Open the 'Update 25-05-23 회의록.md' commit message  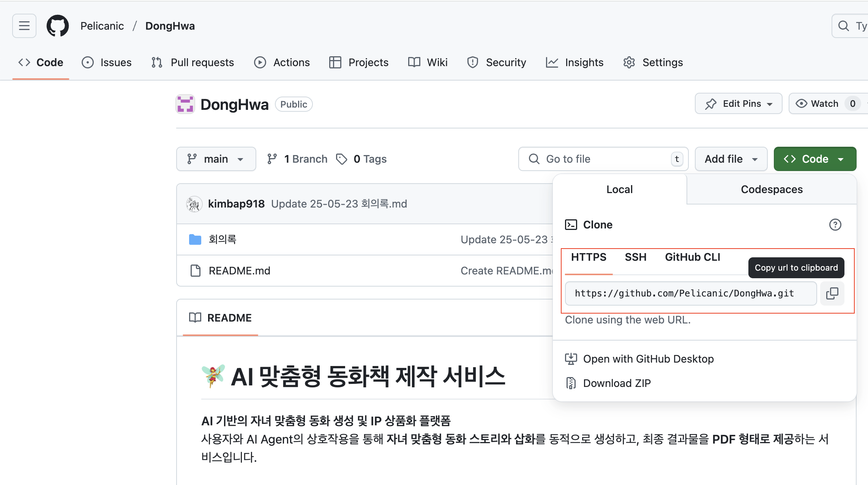click(339, 204)
